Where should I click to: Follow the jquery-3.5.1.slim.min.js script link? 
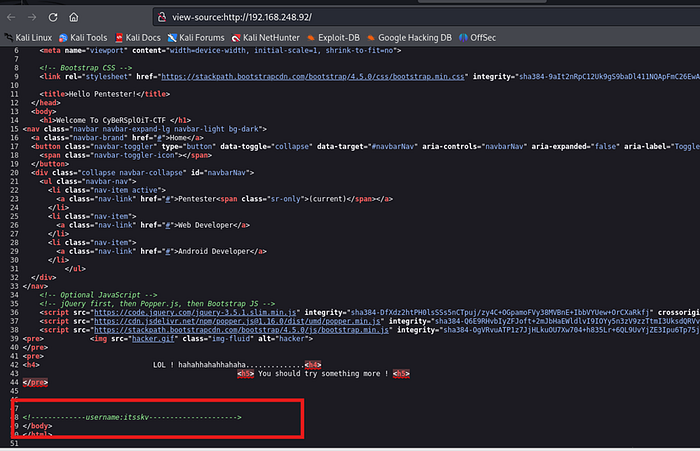coord(195,312)
